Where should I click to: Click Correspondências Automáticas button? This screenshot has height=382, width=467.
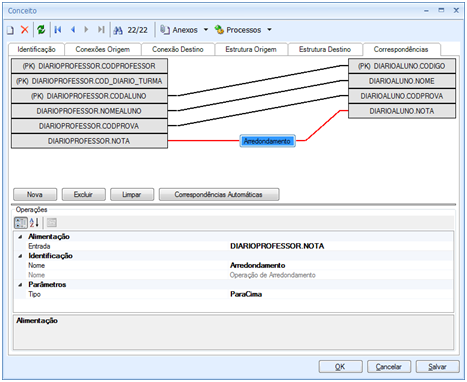coord(219,194)
